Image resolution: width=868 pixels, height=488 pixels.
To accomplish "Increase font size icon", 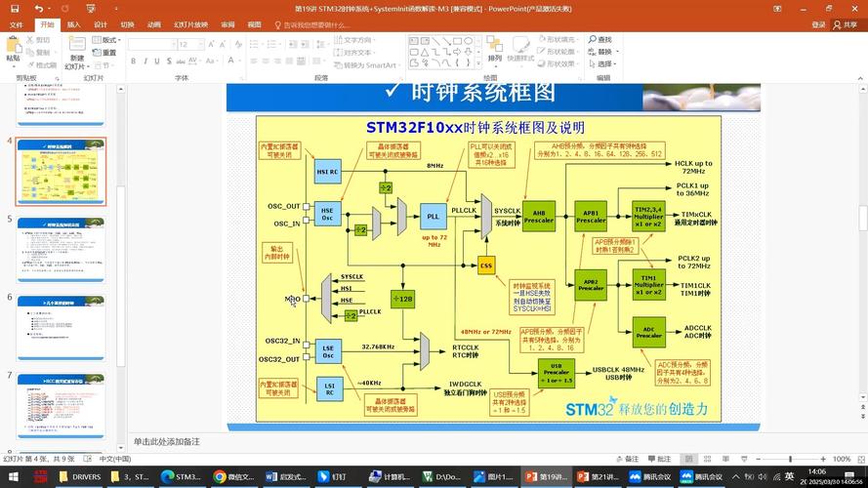I will pyautogui.click(x=211, y=44).
